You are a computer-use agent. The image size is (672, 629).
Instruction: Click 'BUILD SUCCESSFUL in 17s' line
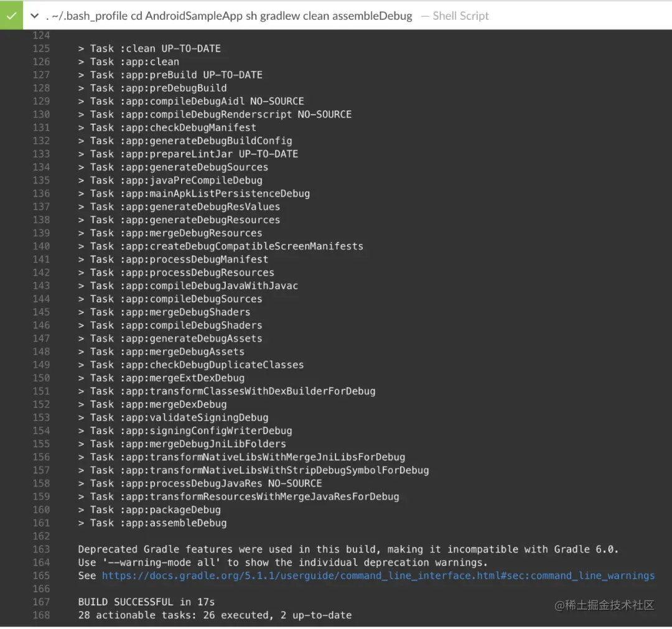pyautogui.click(x=147, y=602)
